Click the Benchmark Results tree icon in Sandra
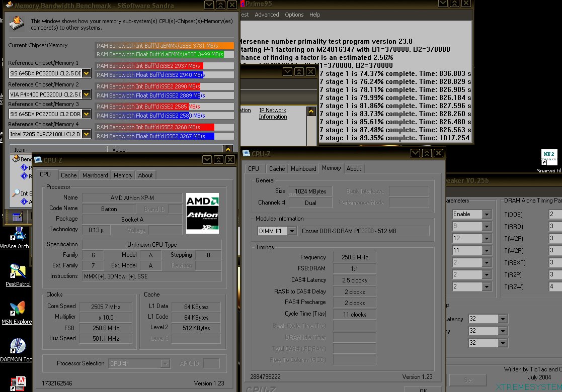 16,159
